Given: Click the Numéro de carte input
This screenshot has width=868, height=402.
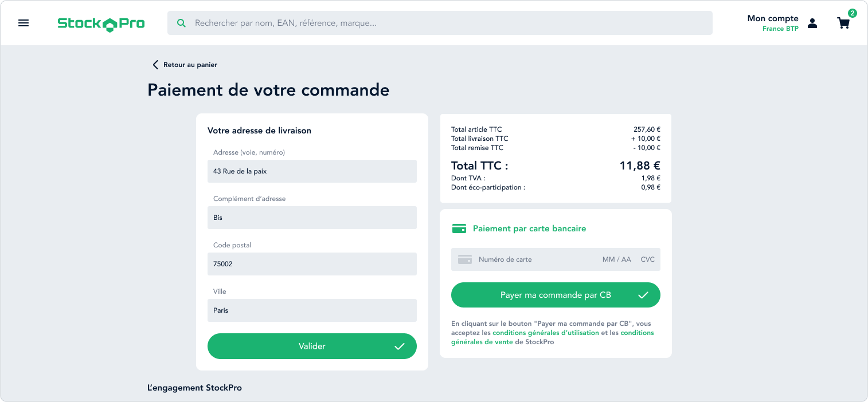Looking at the screenshot, I should tap(533, 259).
